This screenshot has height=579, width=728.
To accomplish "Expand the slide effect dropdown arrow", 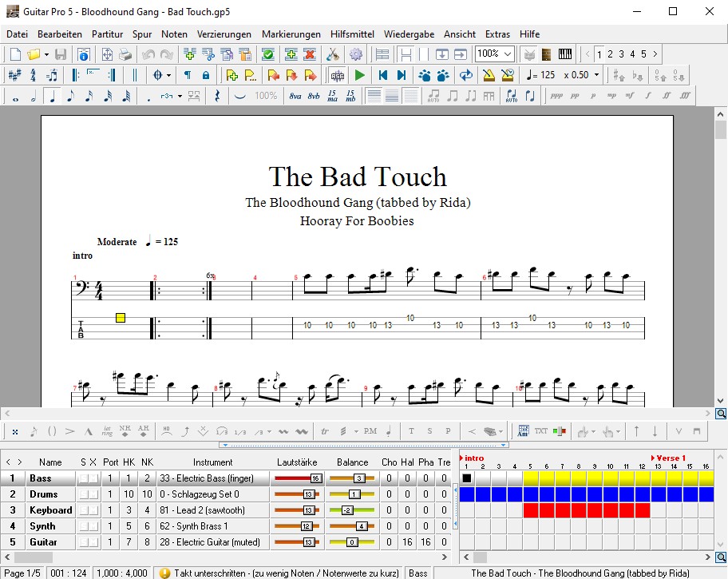I will (x=269, y=432).
